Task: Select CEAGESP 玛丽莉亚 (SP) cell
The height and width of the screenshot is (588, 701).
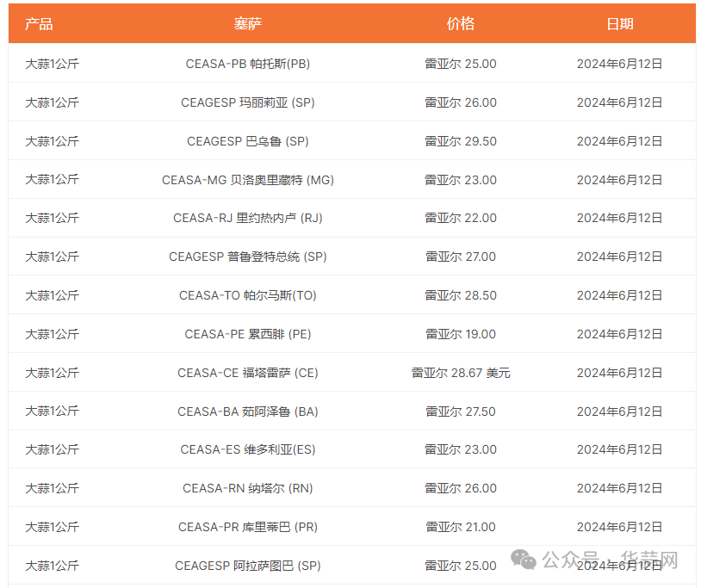Action: pos(248,102)
